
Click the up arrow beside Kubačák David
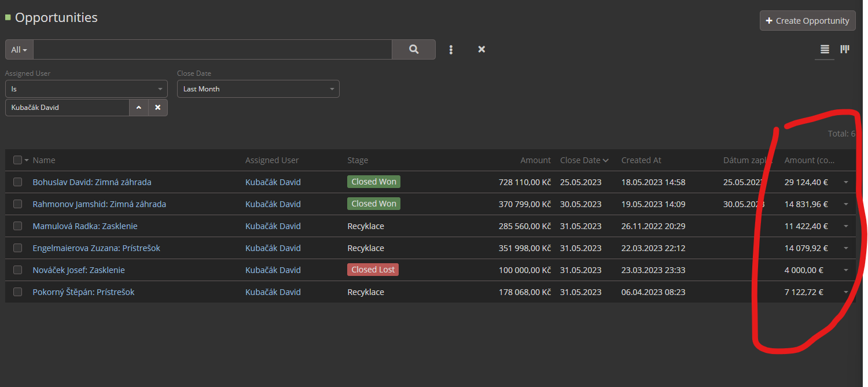139,108
